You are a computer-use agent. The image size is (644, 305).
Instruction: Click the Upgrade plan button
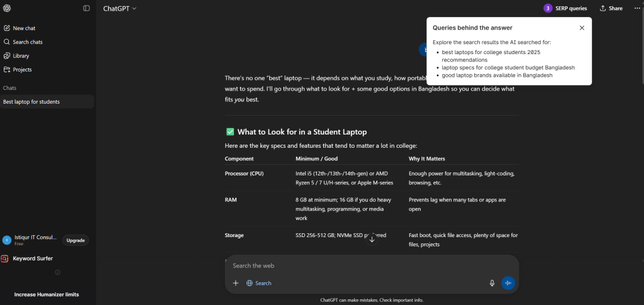click(75, 240)
